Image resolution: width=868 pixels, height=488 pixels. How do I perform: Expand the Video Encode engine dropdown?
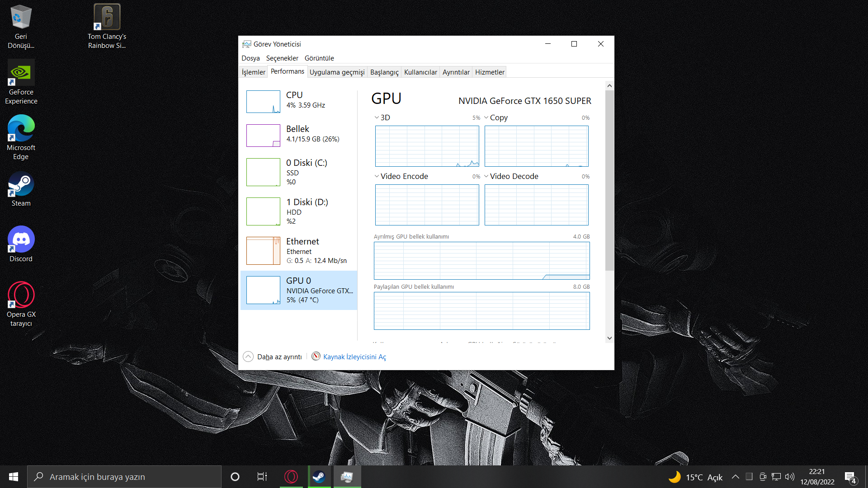377,176
